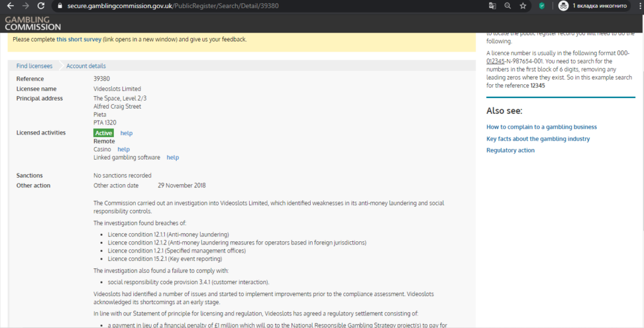Go back to the previous page
The height and width of the screenshot is (328, 644).
pyautogui.click(x=10, y=6)
